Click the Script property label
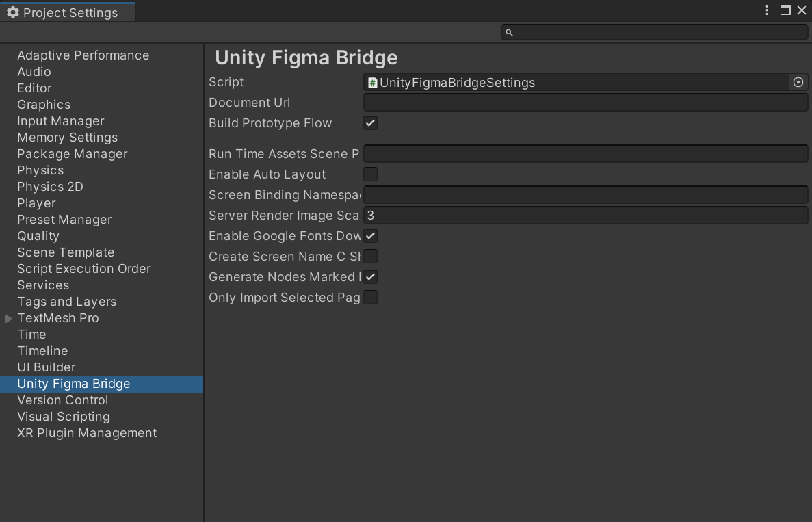This screenshot has width=812, height=522. pyautogui.click(x=226, y=82)
